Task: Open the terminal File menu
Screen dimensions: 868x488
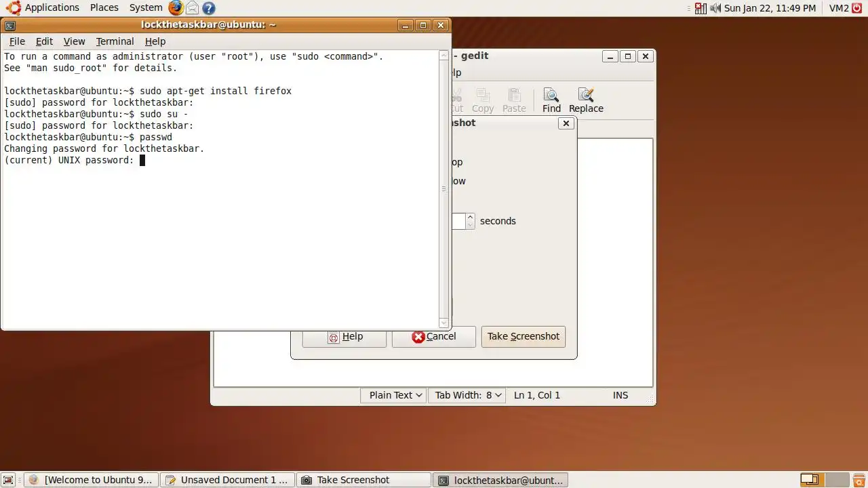Action: coord(17,41)
